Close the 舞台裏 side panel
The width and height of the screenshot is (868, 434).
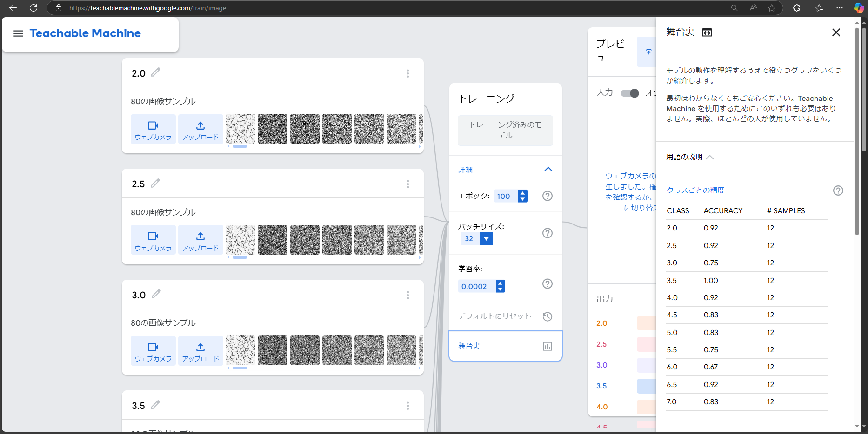click(836, 32)
